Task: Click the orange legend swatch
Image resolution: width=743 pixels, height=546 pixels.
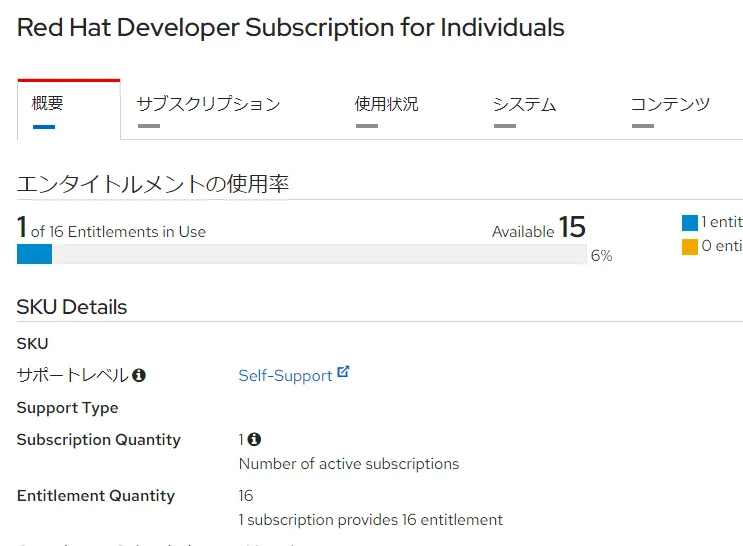Action: click(690, 247)
